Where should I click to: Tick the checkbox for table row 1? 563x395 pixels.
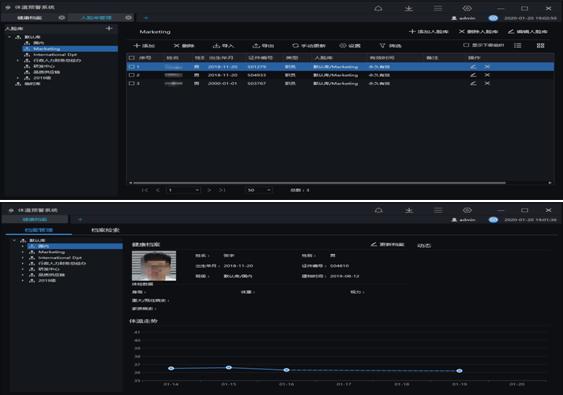click(132, 66)
